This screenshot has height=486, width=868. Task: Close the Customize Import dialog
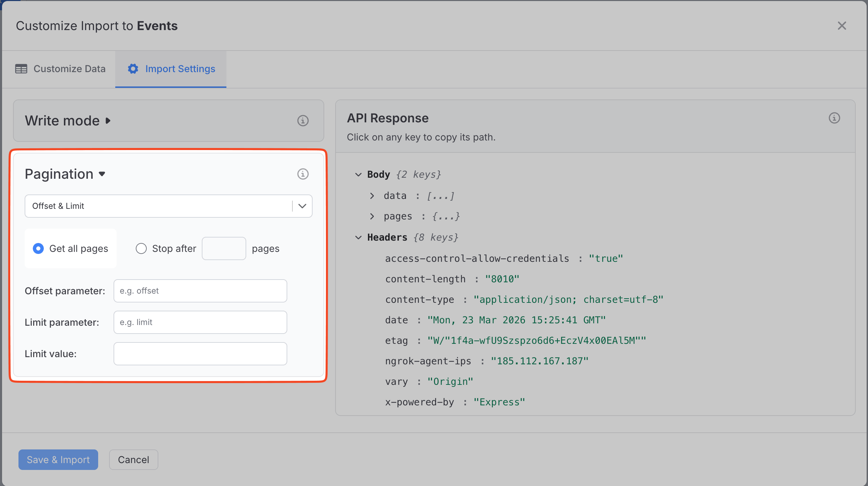click(842, 26)
